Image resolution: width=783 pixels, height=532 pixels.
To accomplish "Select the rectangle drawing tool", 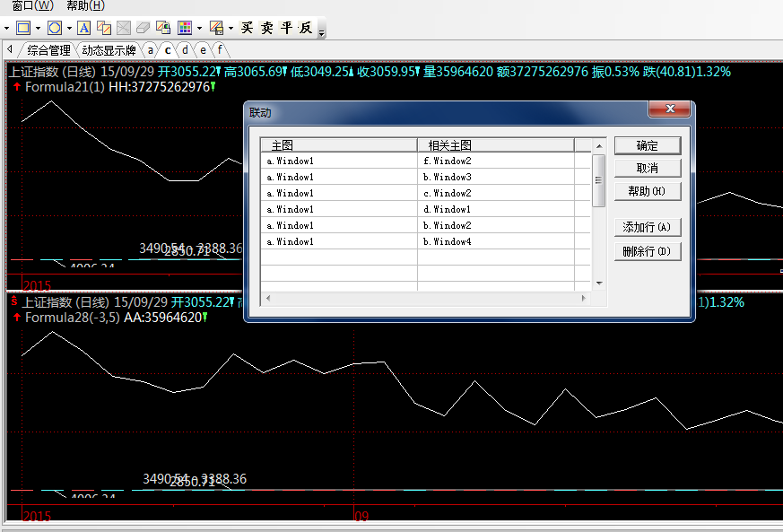I will [x=23, y=28].
